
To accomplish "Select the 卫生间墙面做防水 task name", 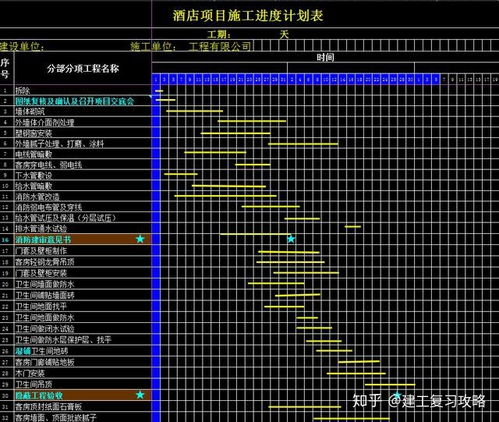I will tap(45, 284).
